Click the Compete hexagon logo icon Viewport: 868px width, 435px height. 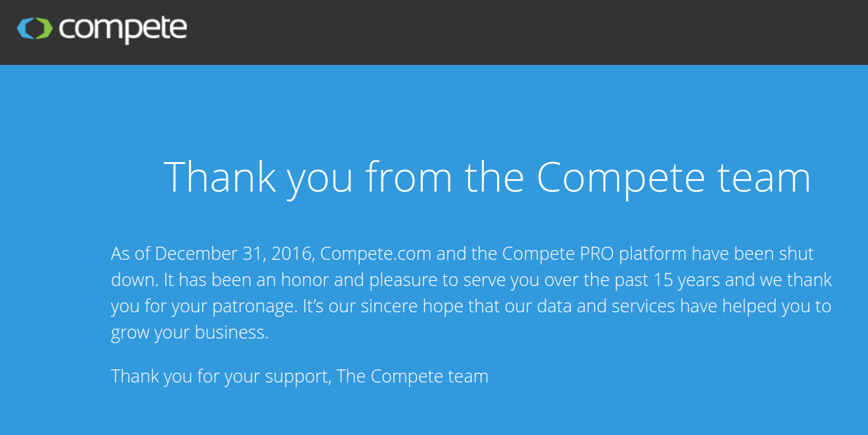34,28
